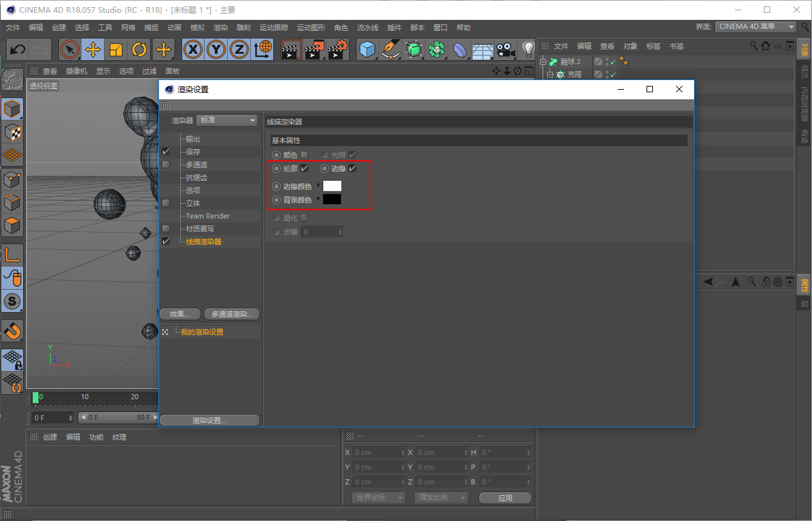Add a Camera object

pyautogui.click(x=506, y=49)
